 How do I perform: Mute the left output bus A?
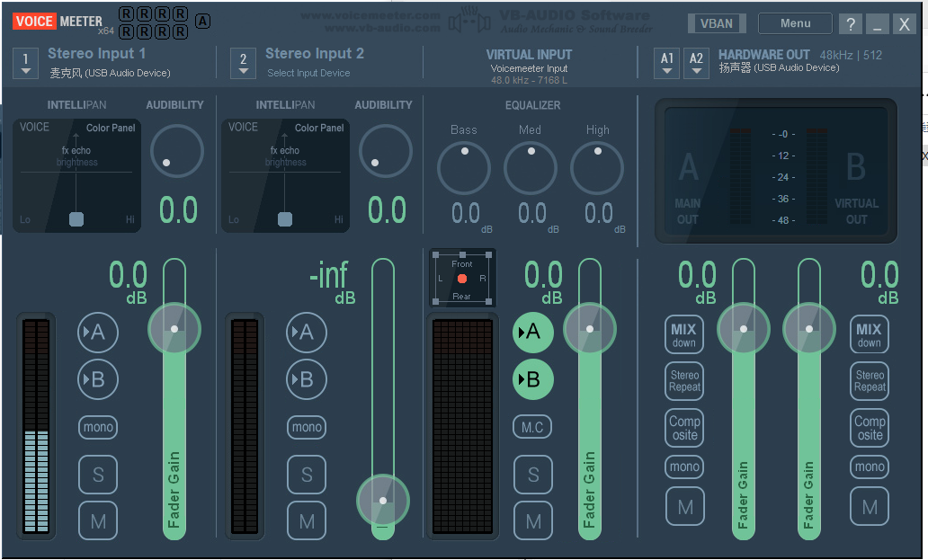[x=684, y=506]
